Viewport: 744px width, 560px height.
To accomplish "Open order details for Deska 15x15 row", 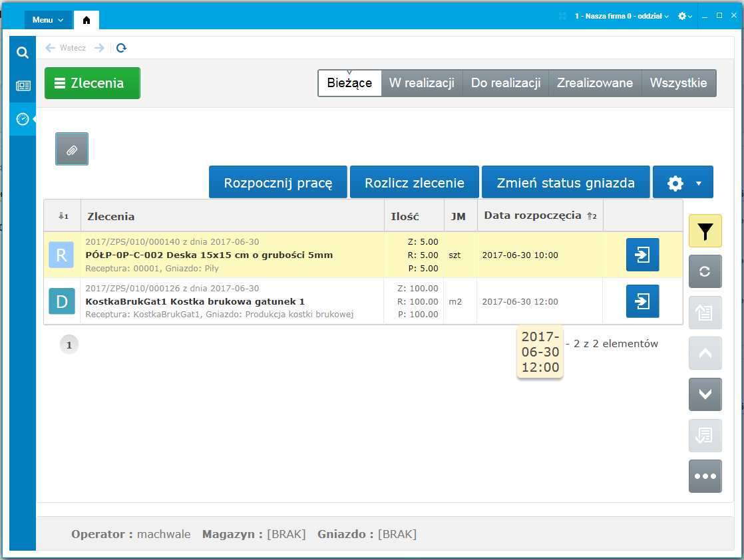I will (x=642, y=255).
